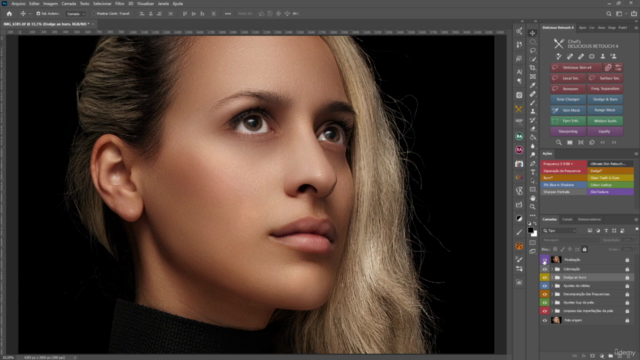Screen dimensions: 640x360
Task: Open the share icon at top right
Action: click(x=634, y=13)
